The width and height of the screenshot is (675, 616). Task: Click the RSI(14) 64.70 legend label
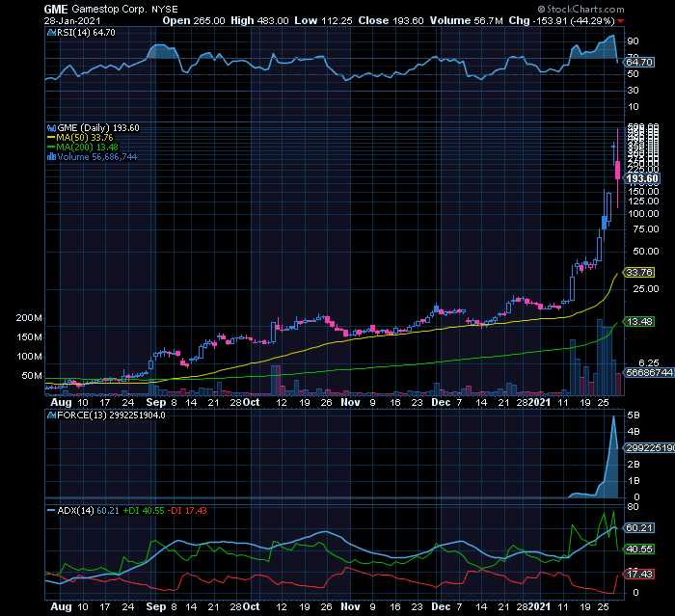pyautogui.click(x=86, y=33)
